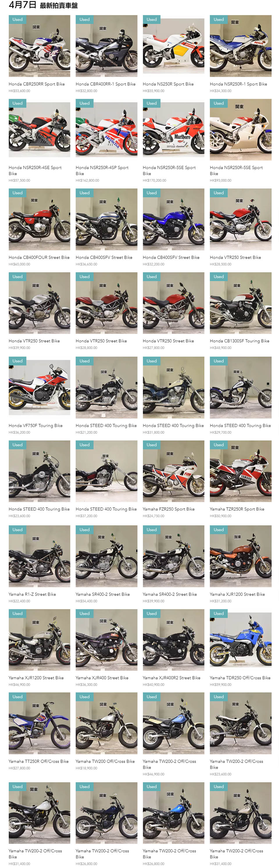Image resolution: width=279 pixels, height=868 pixels.
Task: Select the Honda NSR250R-4SP Sport Bike link
Action: pyautogui.click(x=102, y=171)
